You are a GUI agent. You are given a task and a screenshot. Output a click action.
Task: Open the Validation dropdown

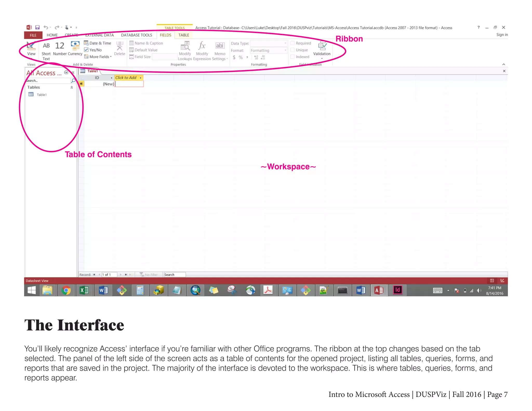[x=322, y=50]
